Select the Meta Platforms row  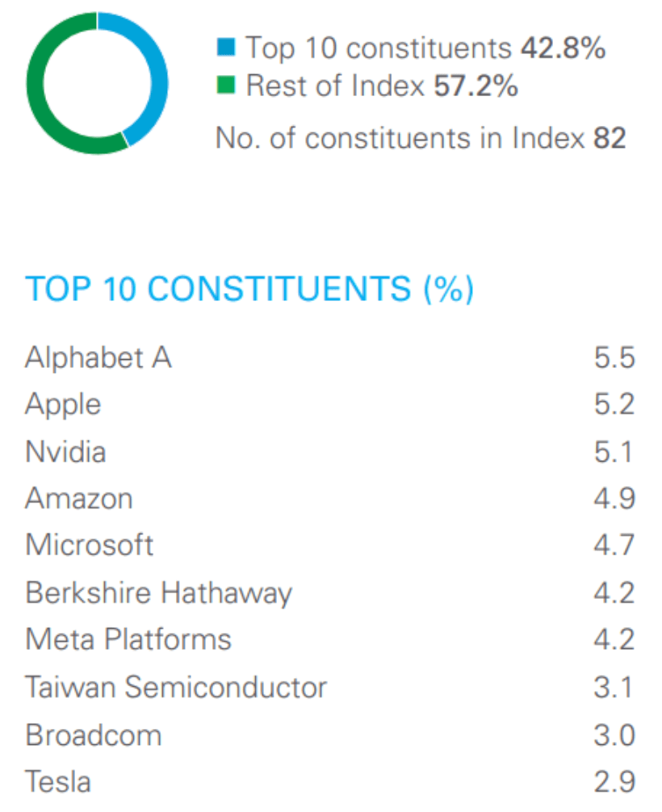pos(128,639)
